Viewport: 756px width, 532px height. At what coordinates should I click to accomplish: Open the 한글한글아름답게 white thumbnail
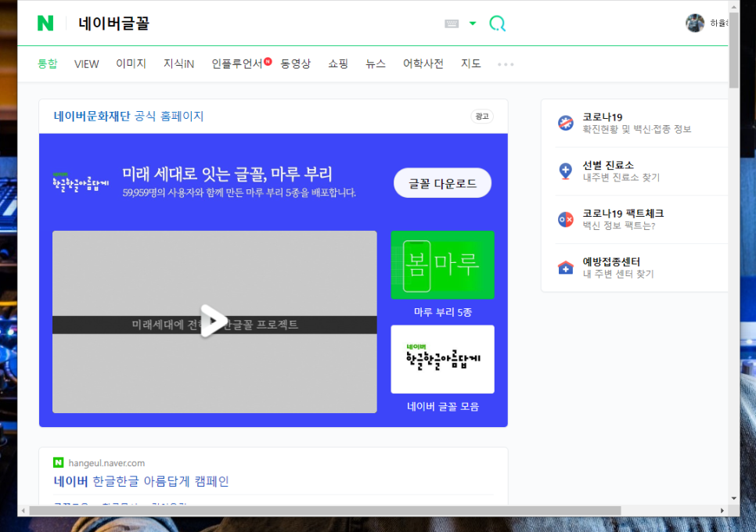tap(443, 359)
